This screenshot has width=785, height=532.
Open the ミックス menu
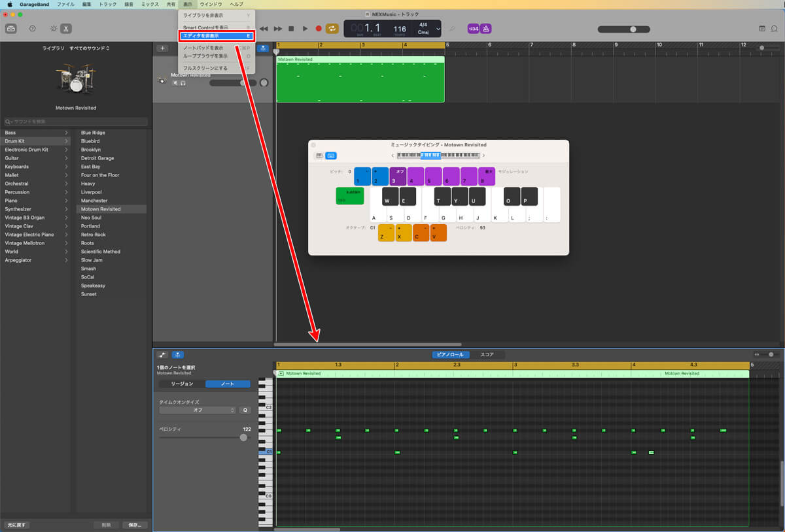click(x=150, y=4)
